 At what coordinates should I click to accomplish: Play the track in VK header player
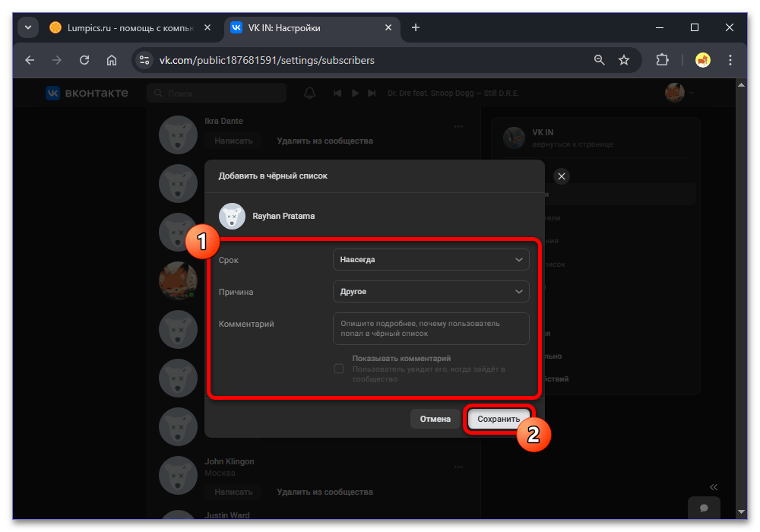(x=355, y=93)
